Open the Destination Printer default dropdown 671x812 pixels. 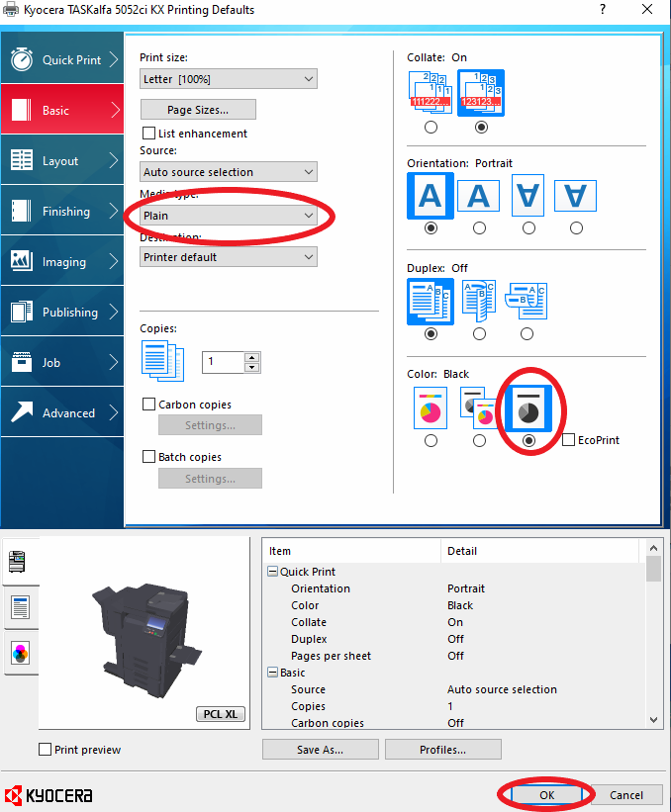[x=229, y=257]
